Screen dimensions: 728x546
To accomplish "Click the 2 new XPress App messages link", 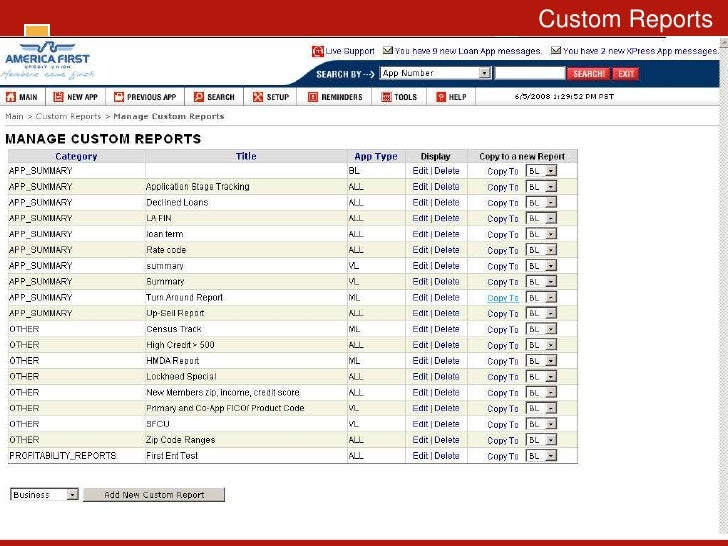I will coord(640,51).
